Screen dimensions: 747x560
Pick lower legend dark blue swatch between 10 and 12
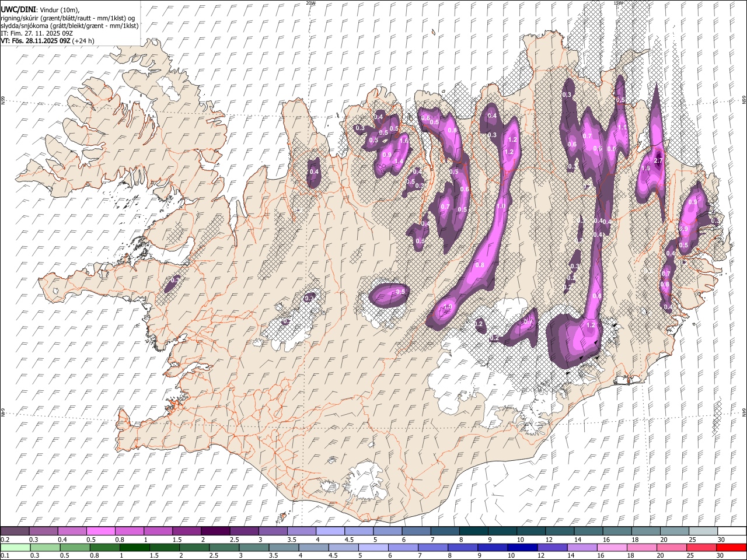click(x=522, y=548)
